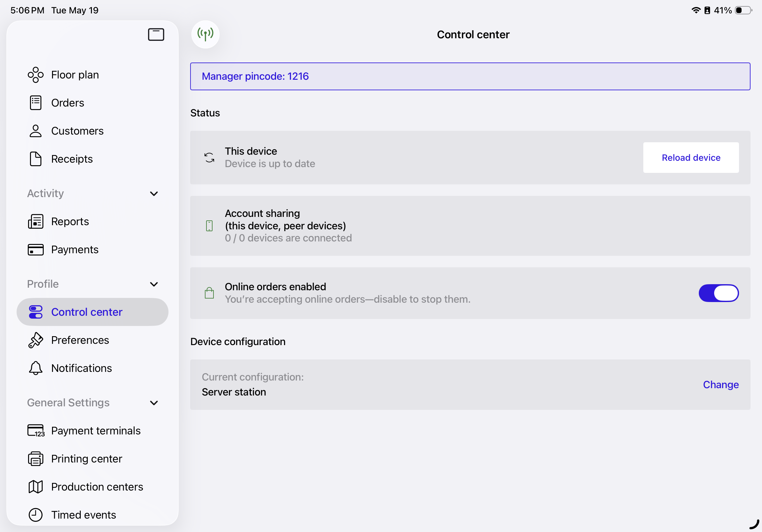Click the sync arrows icon beside This device
The image size is (762, 532).
(209, 158)
